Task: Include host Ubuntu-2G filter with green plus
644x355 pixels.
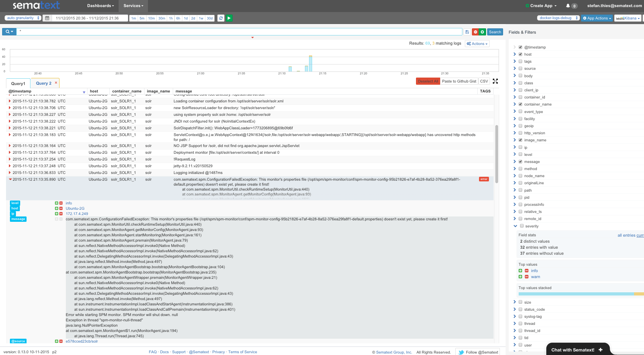Action: (x=56, y=208)
